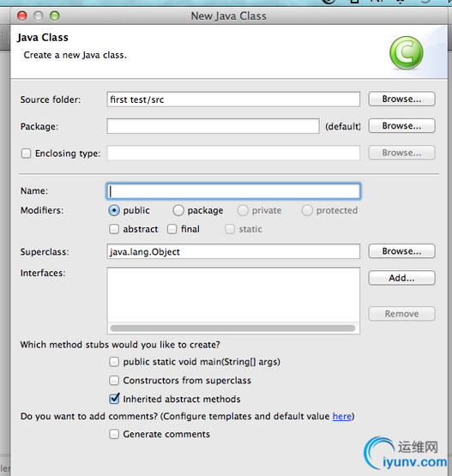Click into the Package text field
This screenshot has height=476, width=452.
tap(213, 126)
